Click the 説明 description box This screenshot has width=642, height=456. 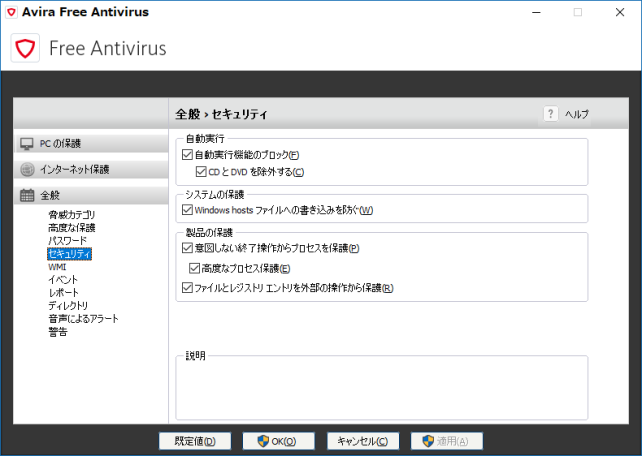point(382,388)
